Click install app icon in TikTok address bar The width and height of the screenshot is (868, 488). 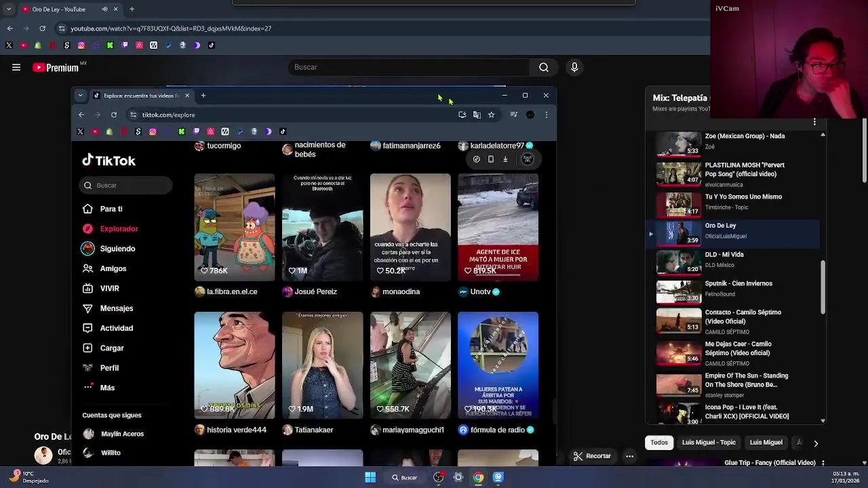[x=462, y=115]
